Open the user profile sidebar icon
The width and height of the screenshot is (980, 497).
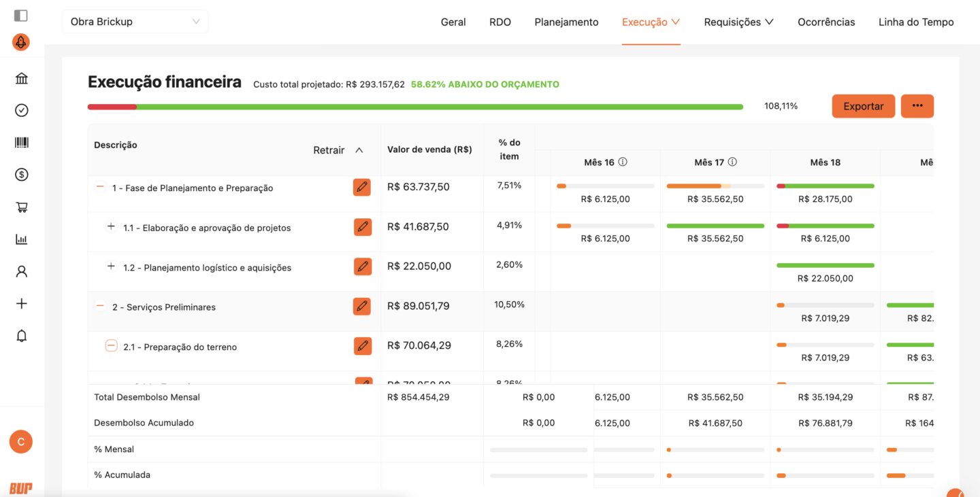22,271
